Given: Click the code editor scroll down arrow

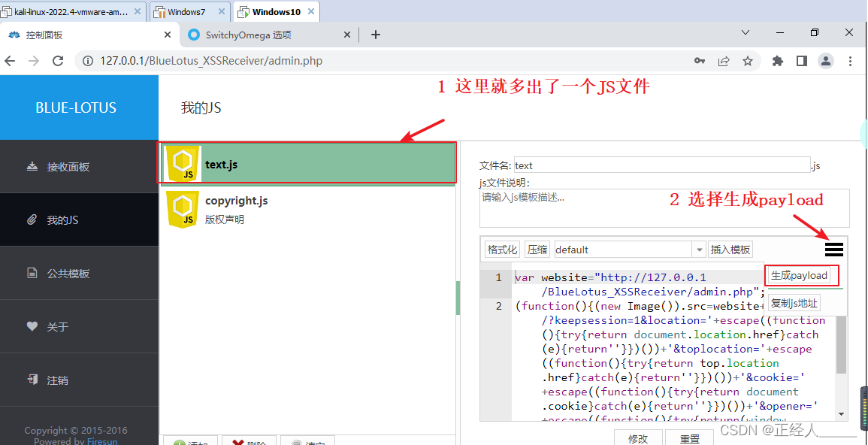Looking at the screenshot, I should (841, 413).
